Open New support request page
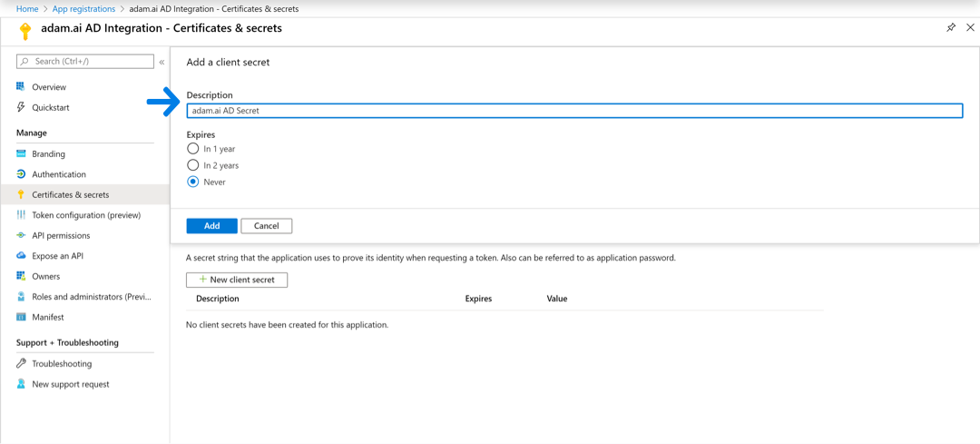The width and height of the screenshot is (980, 444). (x=71, y=384)
